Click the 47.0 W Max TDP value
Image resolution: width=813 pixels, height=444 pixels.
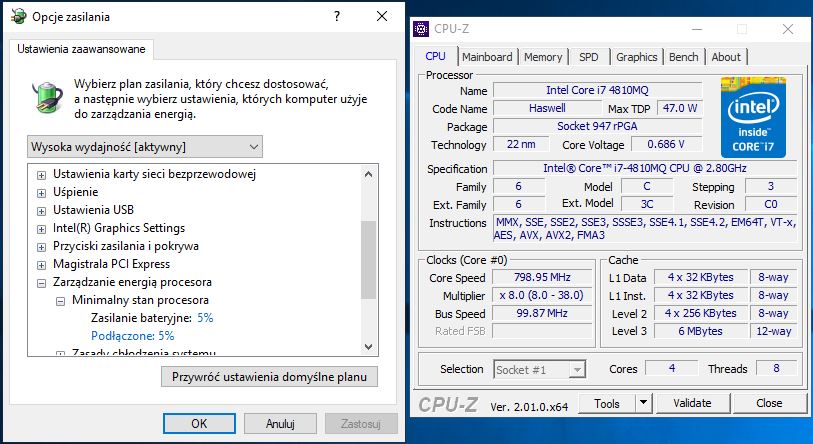(679, 108)
